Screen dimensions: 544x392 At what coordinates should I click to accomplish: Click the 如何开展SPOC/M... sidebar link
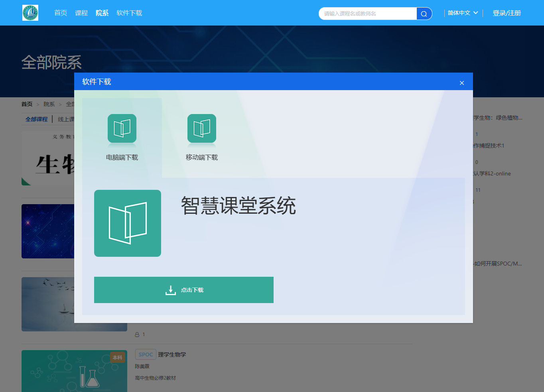click(498, 264)
